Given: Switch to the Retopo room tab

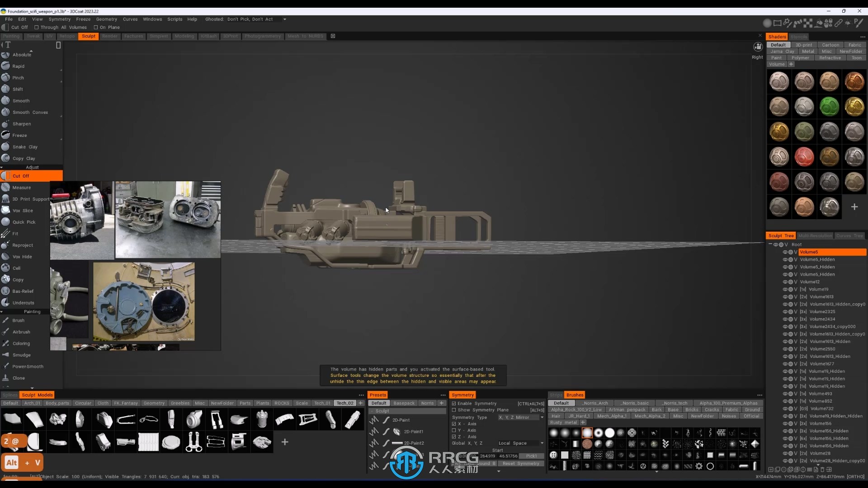Looking at the screenshot, I should (67, 36).
